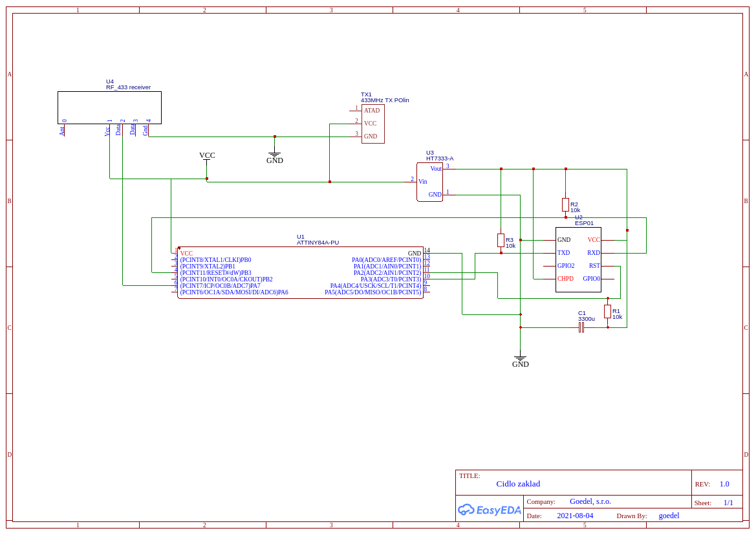
Task: Click the 'Vcc' pin on RF receiver
Action: pyautogui.click(x=107, y=131)
